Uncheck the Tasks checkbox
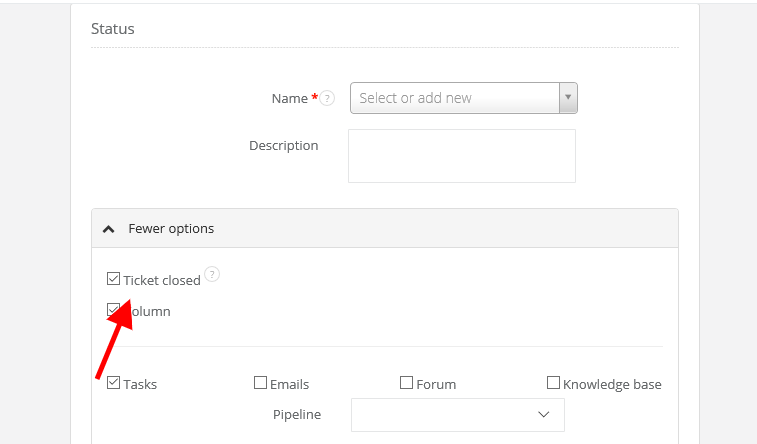Viewport: 757px width, 444px height. [113, 382]
